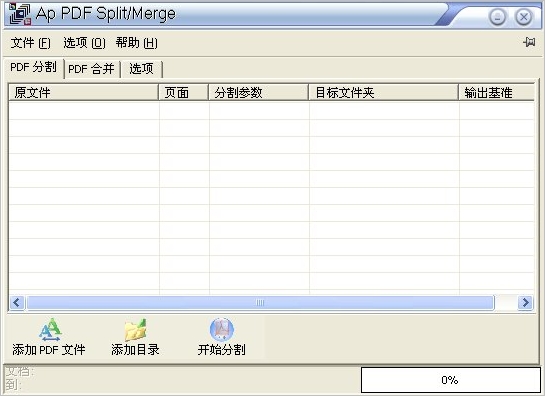Click the 目标文件夹 column header

tap(384, 92)
